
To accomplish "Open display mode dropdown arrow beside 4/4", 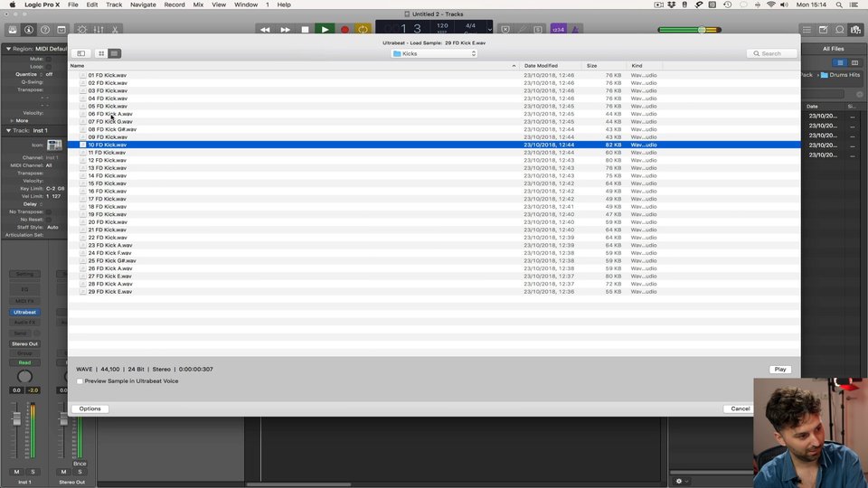I will [489, 29].
